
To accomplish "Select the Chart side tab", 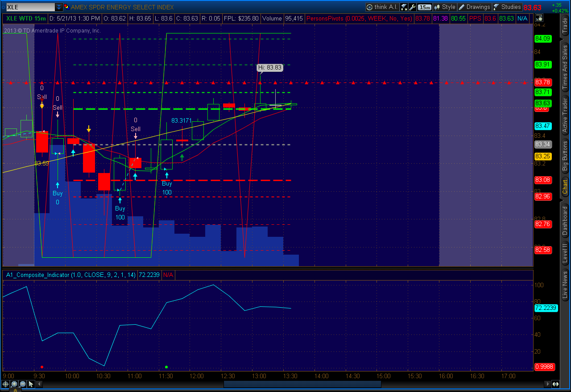I will (565, 187).
